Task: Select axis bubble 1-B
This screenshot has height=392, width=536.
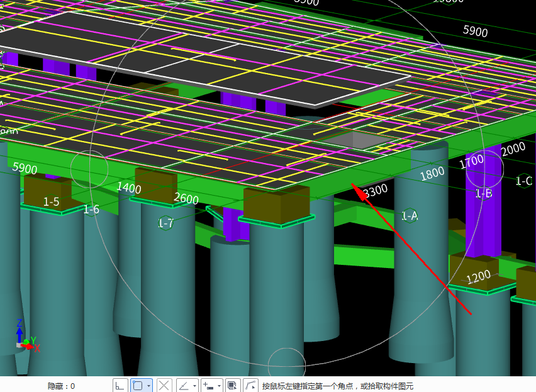Action: [484, 193]
